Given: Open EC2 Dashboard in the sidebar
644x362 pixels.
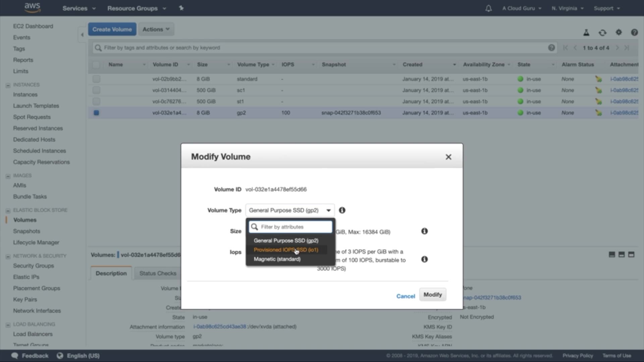Looking at the screenshot, I should 33,26.
